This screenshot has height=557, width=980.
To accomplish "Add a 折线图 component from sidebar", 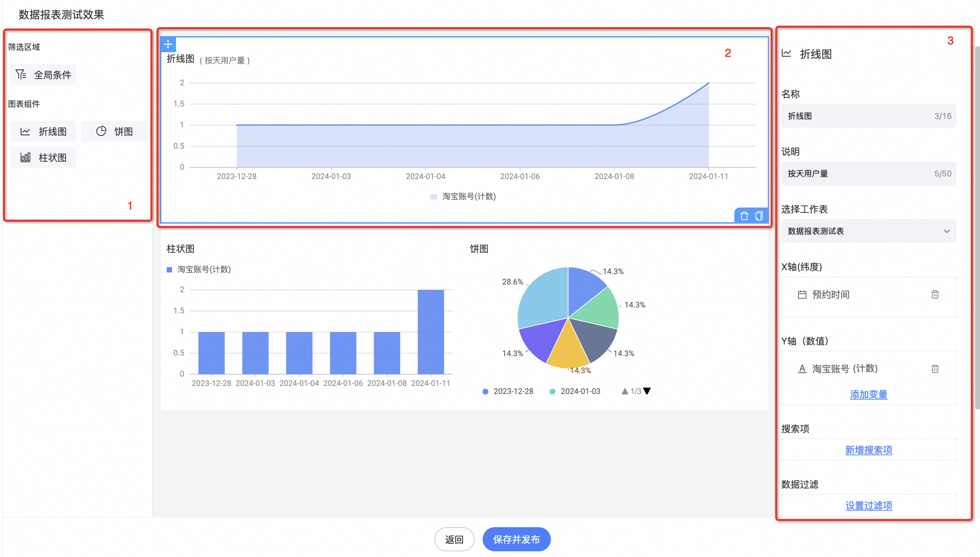I will pyautogui.click(x=44, y=132).
